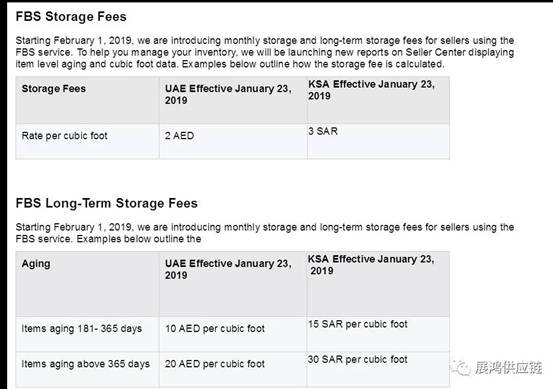Click the first paragraph mentioning Seller Center
The height and width of the screenshot is (389, 553).
pyautogui.click(x=265, y=52)
